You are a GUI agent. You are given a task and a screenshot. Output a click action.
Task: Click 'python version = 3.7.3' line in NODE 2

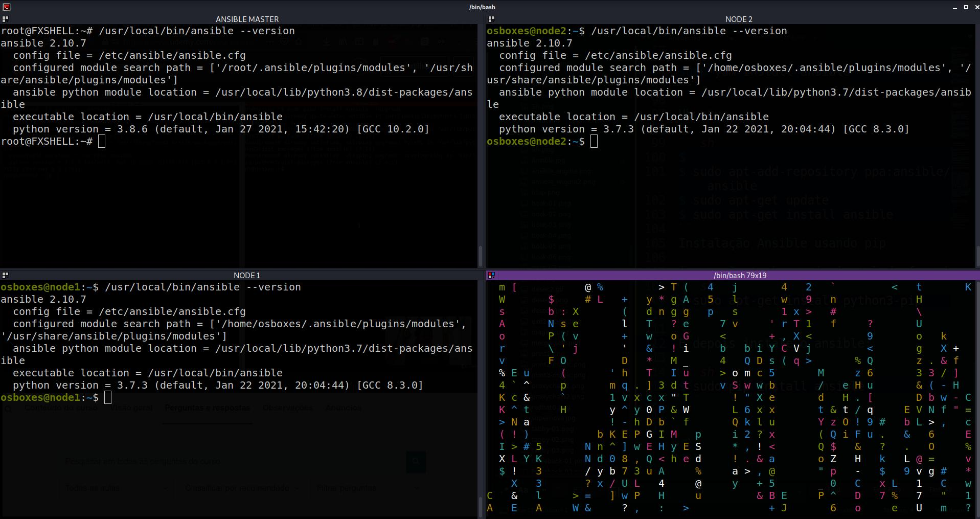click(704, 129)
